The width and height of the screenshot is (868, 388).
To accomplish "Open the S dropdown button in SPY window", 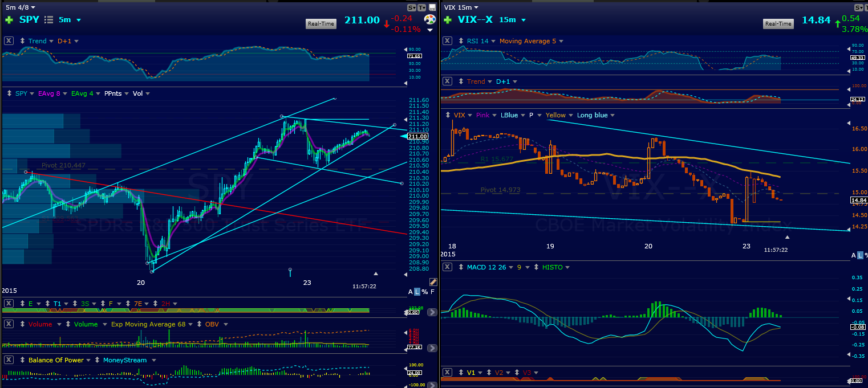I will (x=412, y=7).
